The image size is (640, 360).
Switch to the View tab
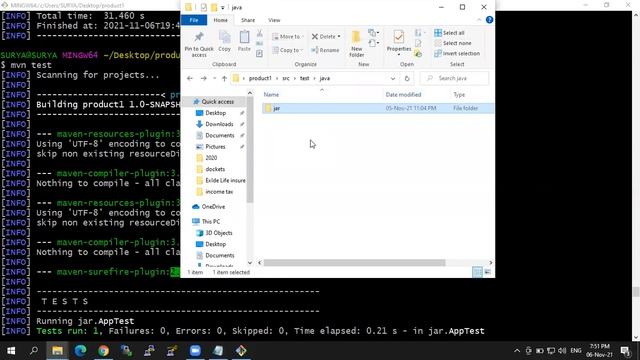click(274, 20)
